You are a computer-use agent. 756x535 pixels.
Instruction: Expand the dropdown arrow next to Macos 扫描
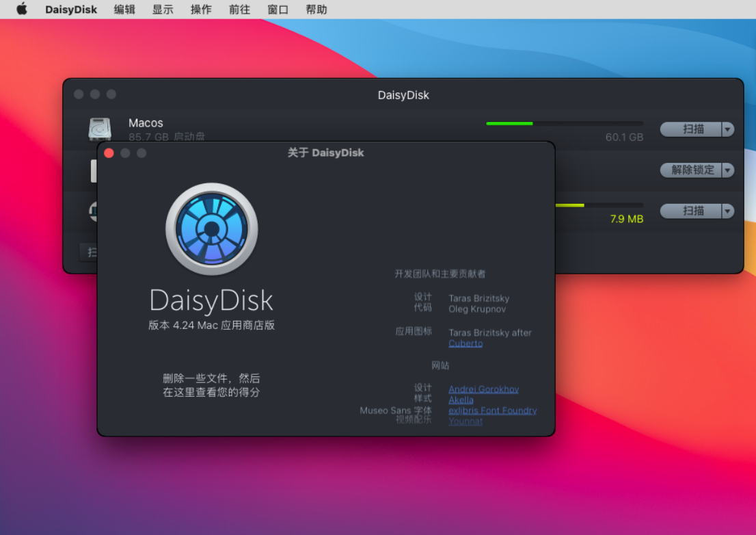pyautogui.click(x=728, y=129)
